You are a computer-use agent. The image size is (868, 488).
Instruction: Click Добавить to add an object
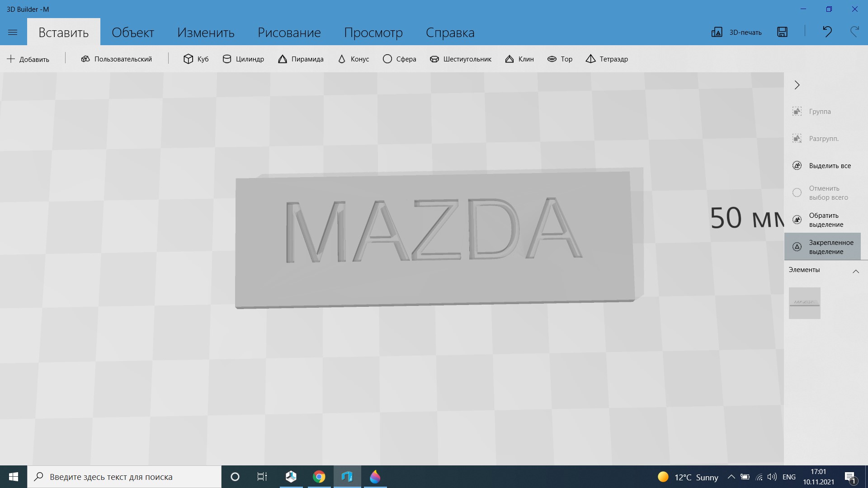pyautogui.click(x=28, y=59)
